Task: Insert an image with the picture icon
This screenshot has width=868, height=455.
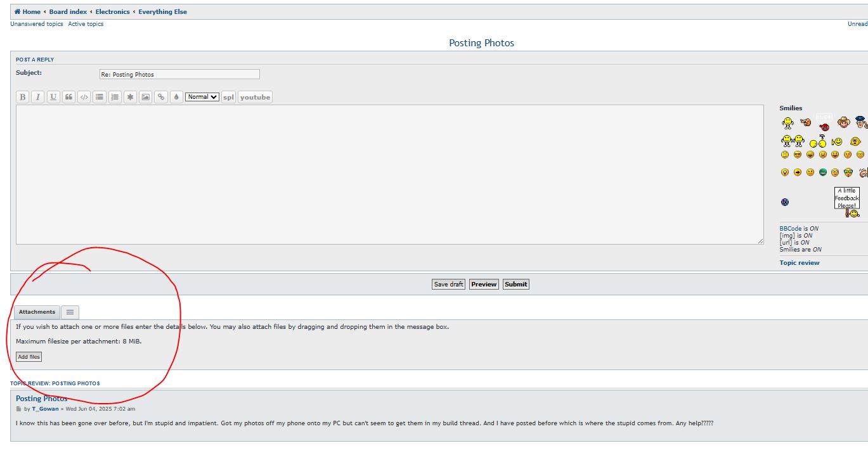Action: (x=146, y=97)
